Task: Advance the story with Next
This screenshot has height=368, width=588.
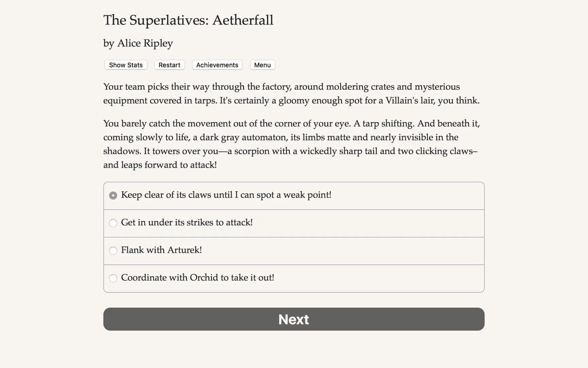Action: click(x=293, y=319)
